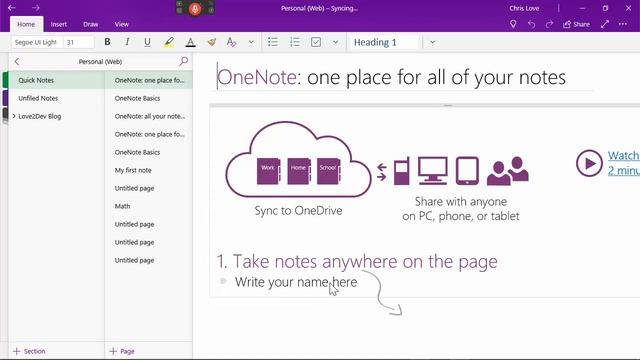This screenshot has height=360, width=640.
Task: Clear formatting with the eraser brush icon
Action: 211,42
